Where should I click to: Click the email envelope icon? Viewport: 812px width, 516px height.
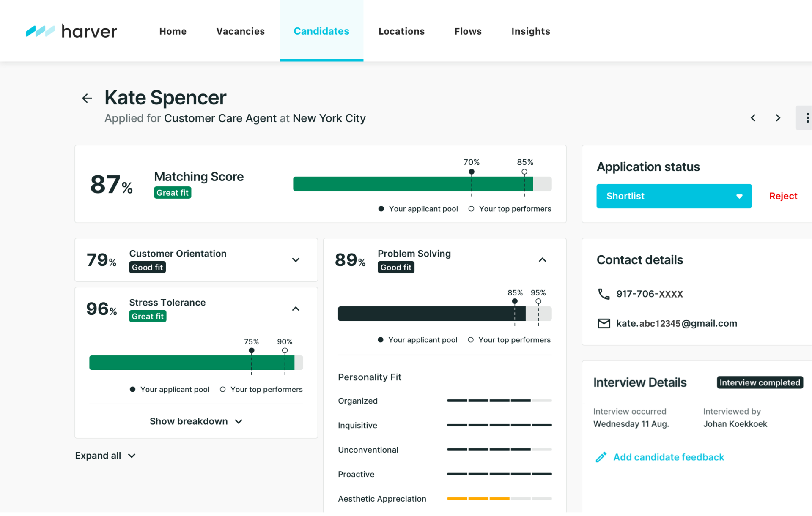[604, 323]
